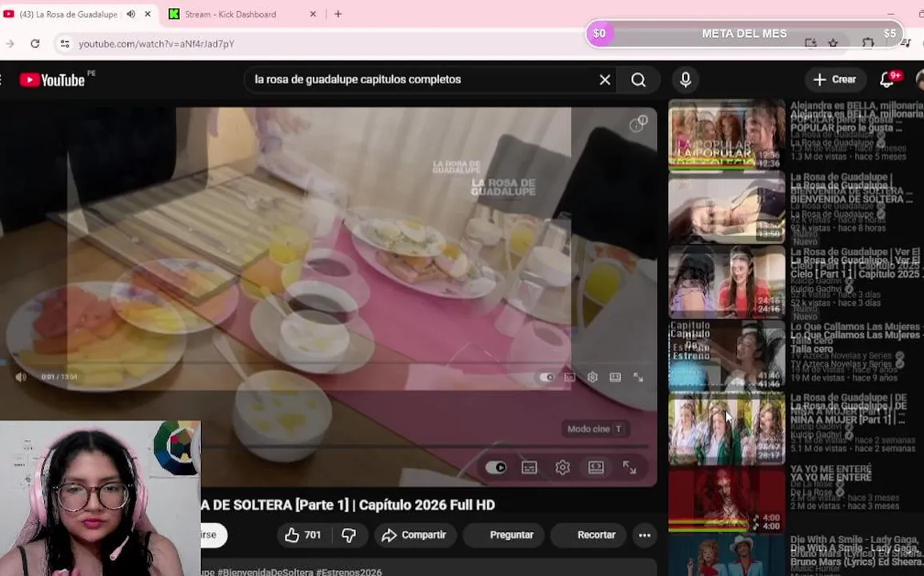Like the video with 701 likes

point(303,534)
